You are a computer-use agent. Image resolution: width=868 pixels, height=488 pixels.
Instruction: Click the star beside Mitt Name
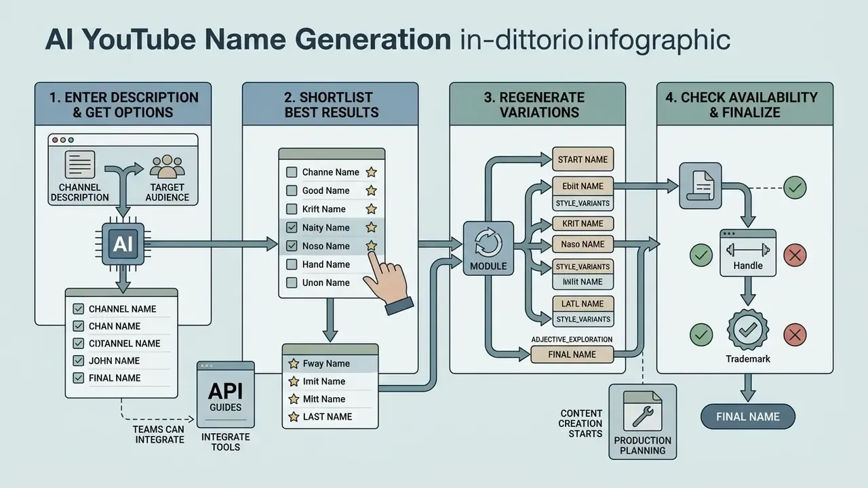pyautogui.click(x=294, y=399)
